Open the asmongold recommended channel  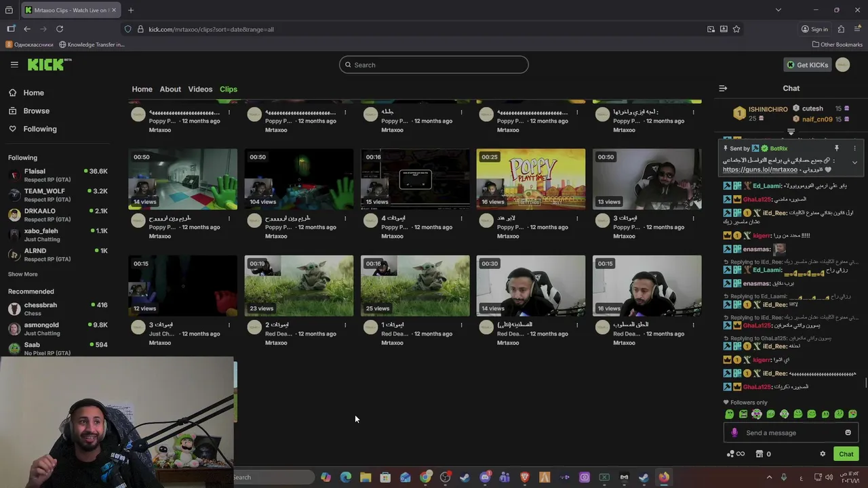pos(57,329)
